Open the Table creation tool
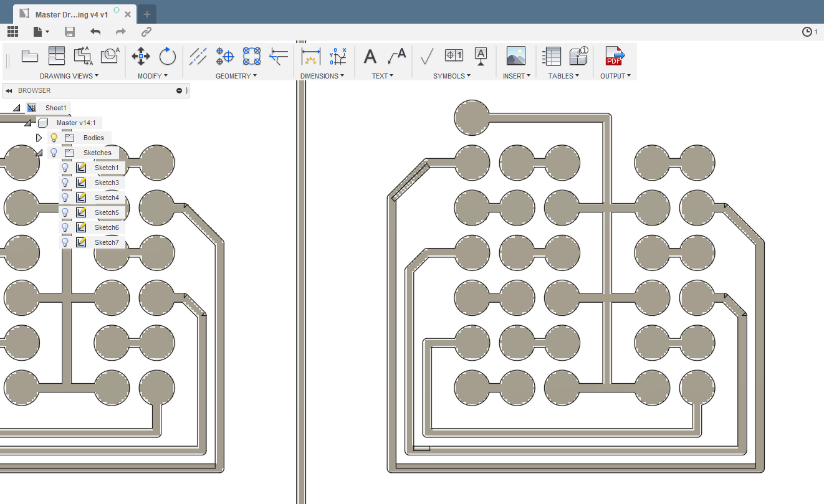Viewport: 824px width, 504px height. click(550, 55)
